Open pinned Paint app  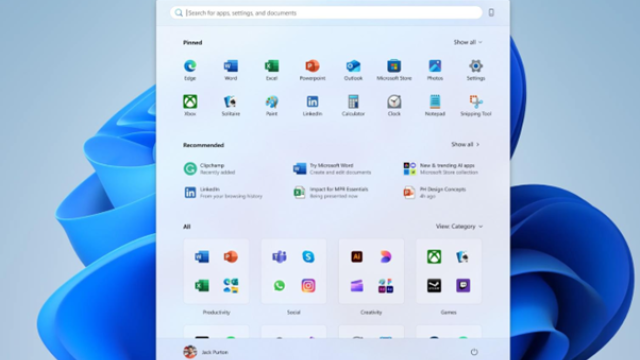tap(271, 105)
